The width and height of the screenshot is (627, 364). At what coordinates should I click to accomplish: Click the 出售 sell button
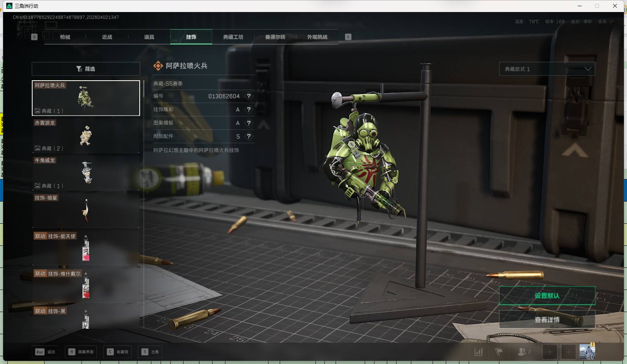click(x=151, y=352)
